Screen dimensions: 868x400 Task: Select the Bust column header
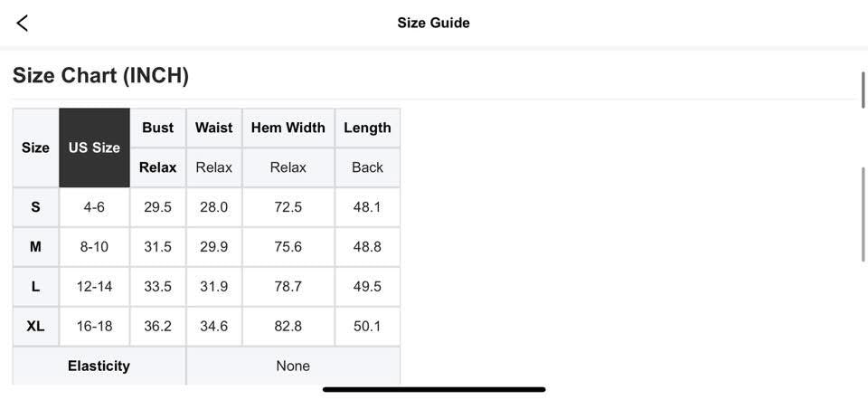(157, 128)
